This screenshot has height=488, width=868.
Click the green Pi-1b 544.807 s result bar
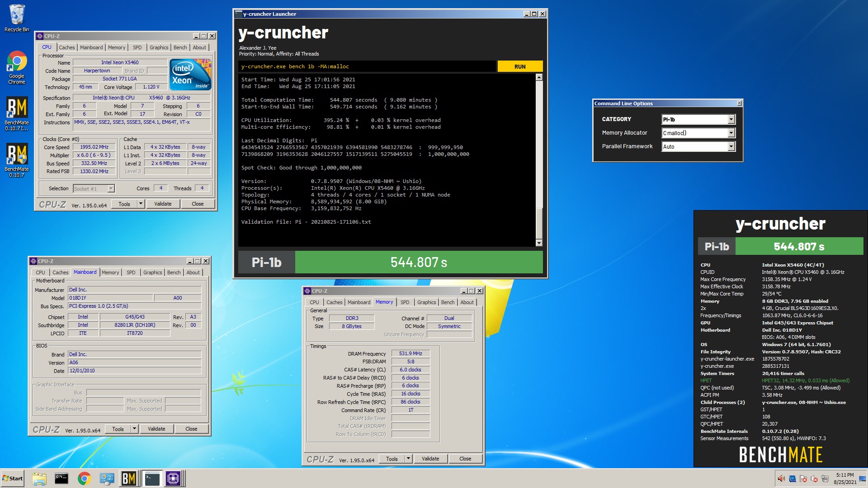point(419,263)
